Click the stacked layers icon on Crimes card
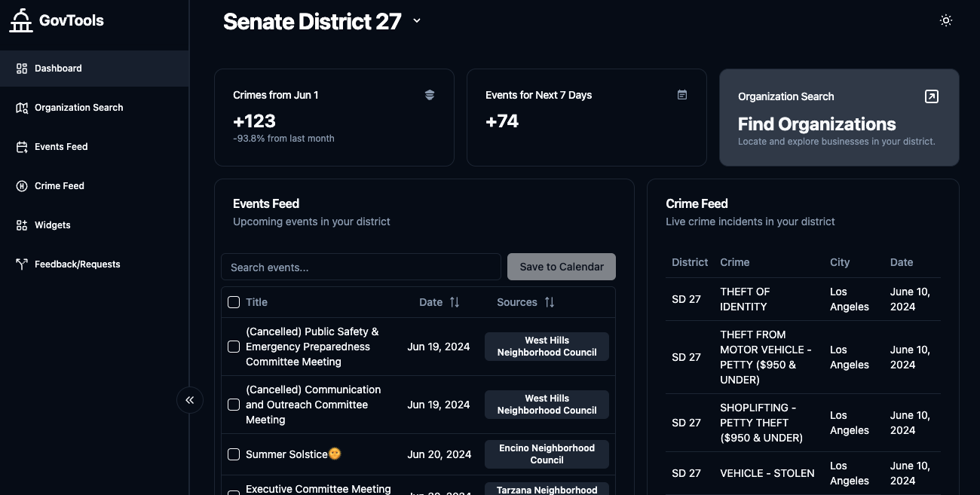The width and height of the screenshot is (980, 495). (430, 95)
